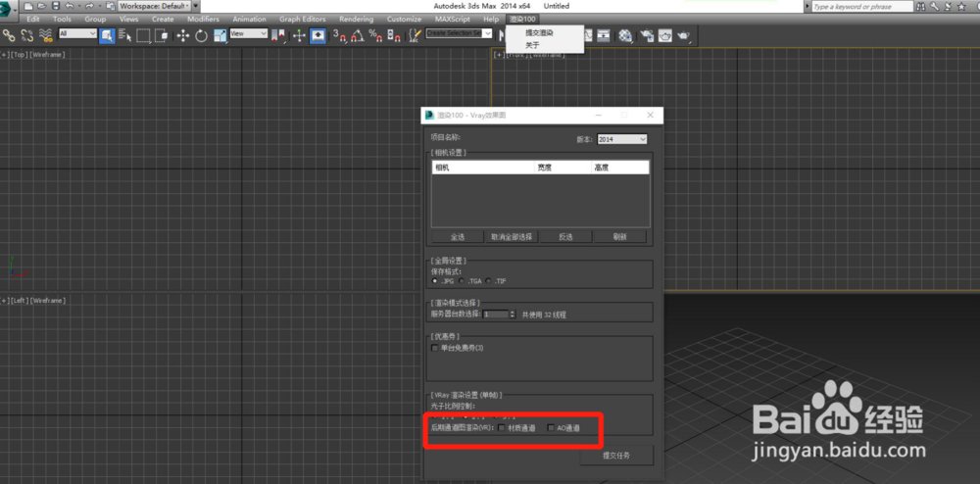Screen dimensions: 980x484
Task: Open the Workspace: Default dropdown
Action: pyautogui.click(x=155, y=6)
